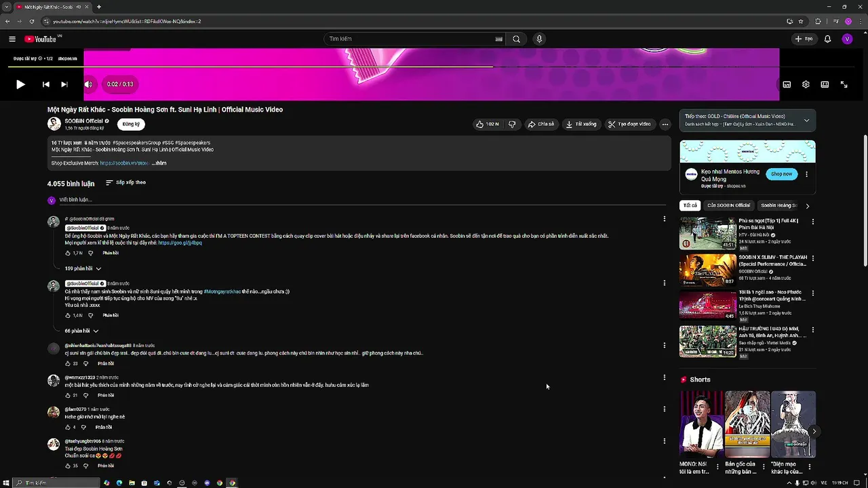Show more Shorts with next arrow
The width and height of the screenshot is (868, 488).
point(814,431)
